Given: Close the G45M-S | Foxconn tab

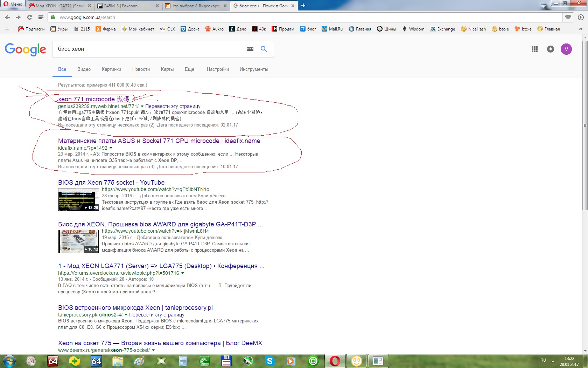Looking at the screenshot, I should pos(157,6).
